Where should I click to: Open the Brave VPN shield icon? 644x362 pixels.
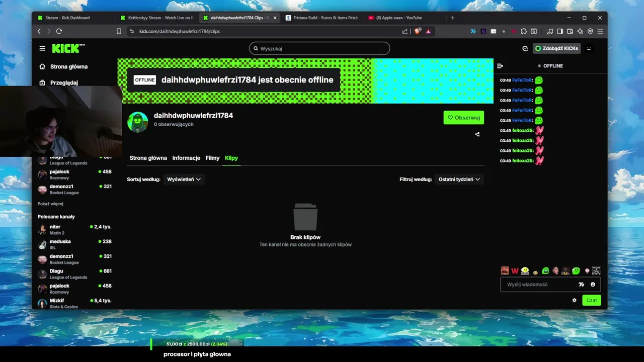(x=590, y=31)
